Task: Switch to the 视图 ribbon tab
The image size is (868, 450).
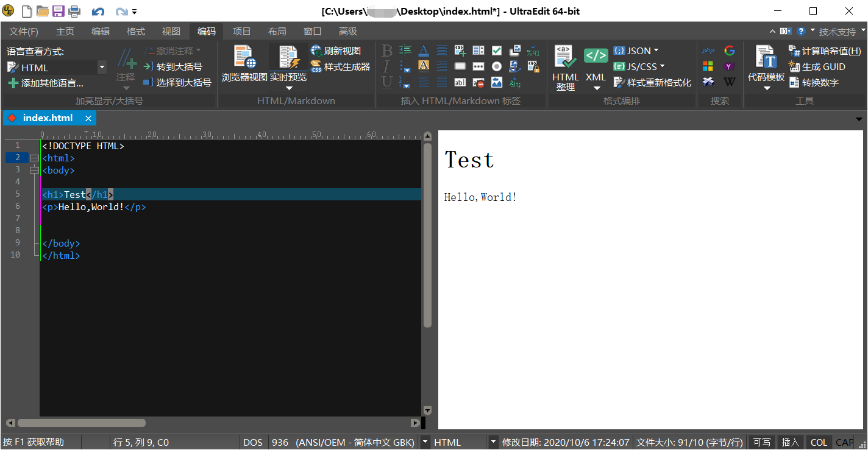Action: tap(171, 32)
